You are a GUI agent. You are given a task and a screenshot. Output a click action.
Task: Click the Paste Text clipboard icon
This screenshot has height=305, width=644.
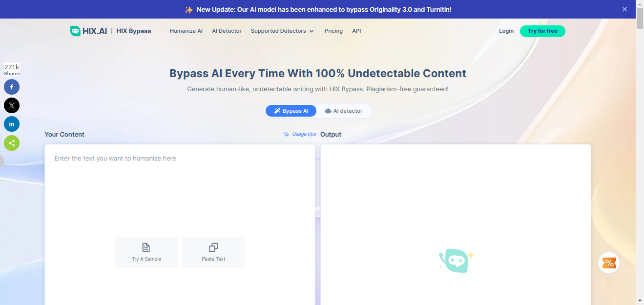click(213, 247)
